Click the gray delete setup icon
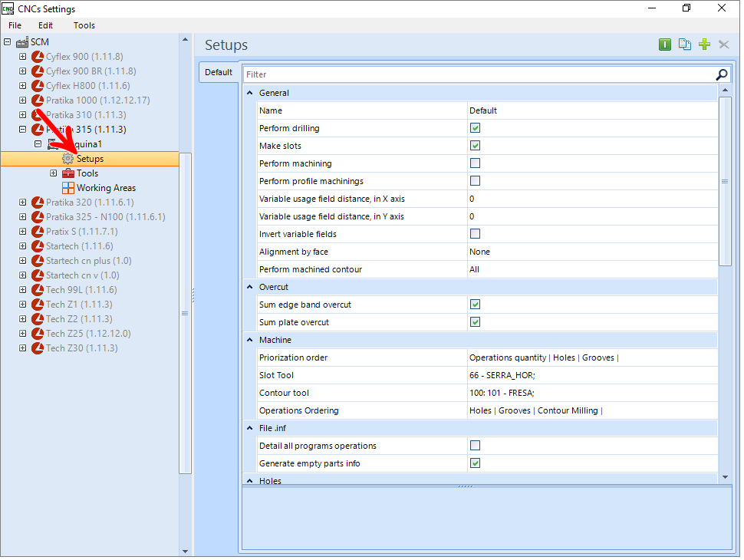Screen dimensions: 744x560 (x=723, y=44)
